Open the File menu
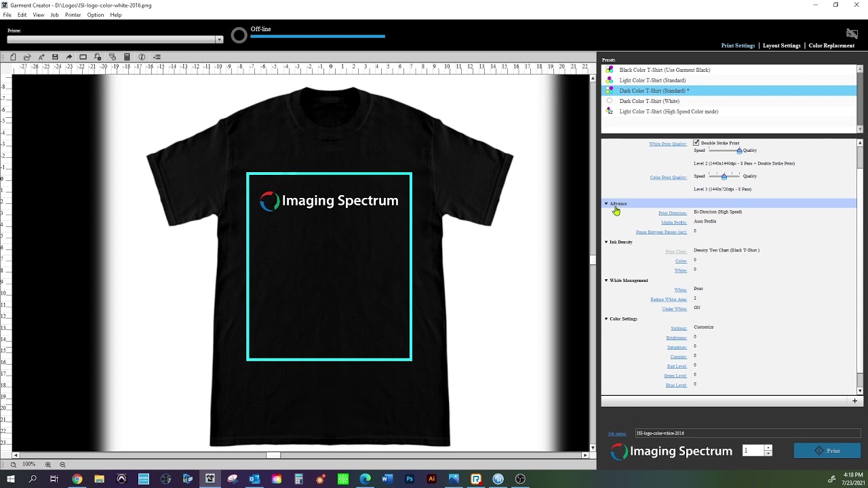 (7, 15)
